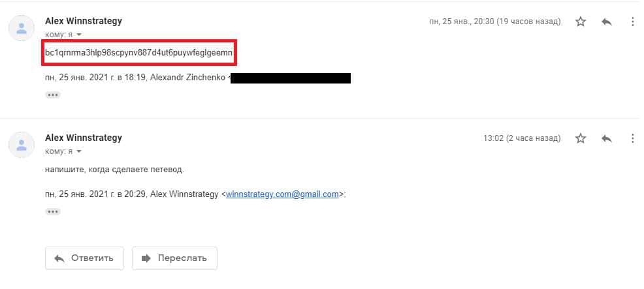644x289 pixels.
Task: Click the Ответить reply button
Action: click(84, 258)
